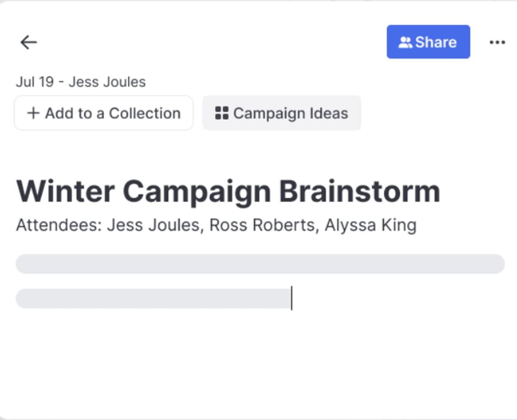
Task: Click the back arrow icon
Action: pyautogui.click(x=29, y=42)
